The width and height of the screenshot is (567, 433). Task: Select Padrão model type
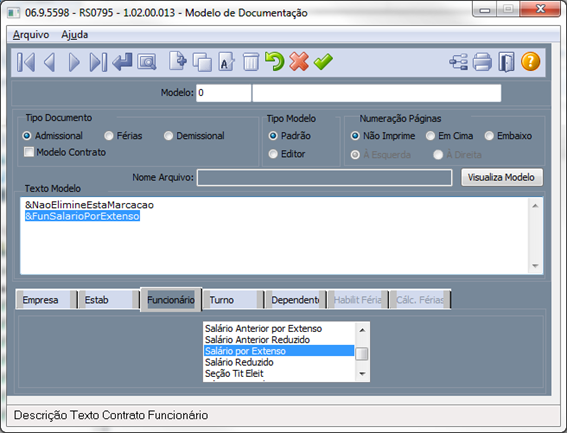click(x=290, y=136)
